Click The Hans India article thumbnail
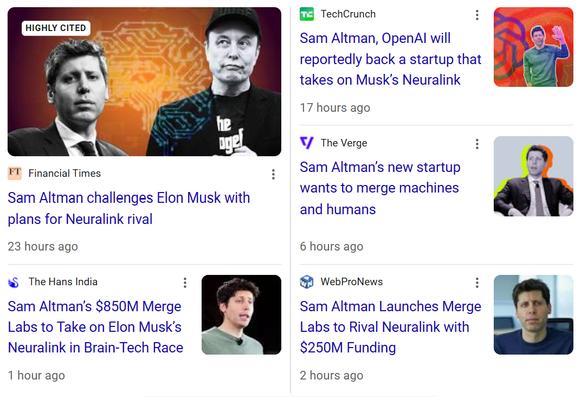This screenshot has width=581, height=397. 241,315
